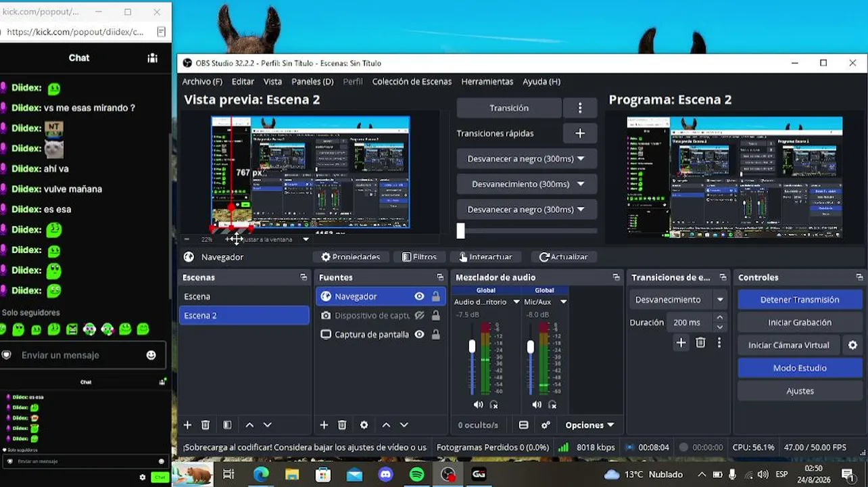Open Kick chat settings gear
The height and width of the screenshot is (487, 868).
(143, 477)
